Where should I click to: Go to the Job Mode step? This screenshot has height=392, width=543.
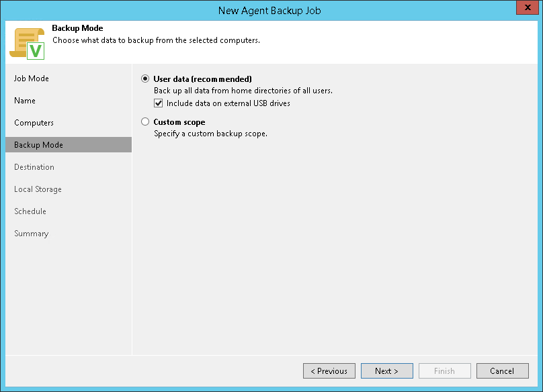32,79
